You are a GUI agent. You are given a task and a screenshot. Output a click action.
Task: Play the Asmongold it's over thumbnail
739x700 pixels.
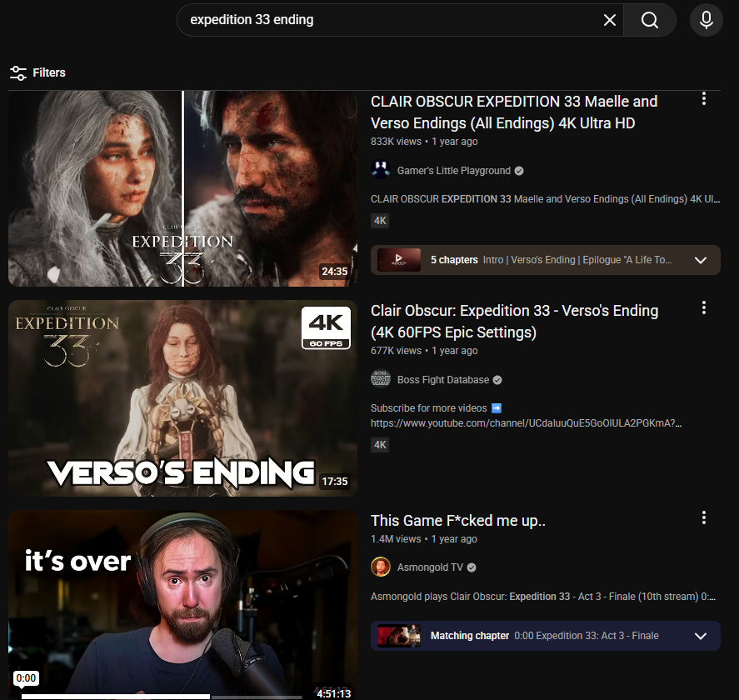(x=182, y=605)
